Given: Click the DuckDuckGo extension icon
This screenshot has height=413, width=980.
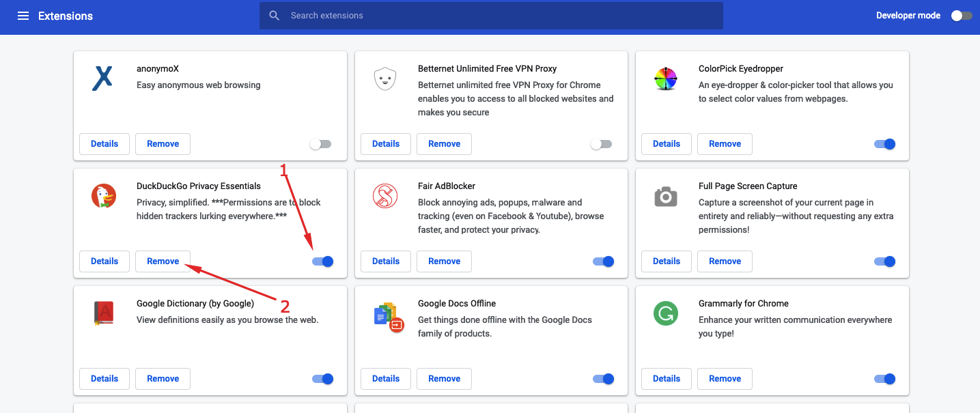Looking at the screenshot, I should coord(102,195).
